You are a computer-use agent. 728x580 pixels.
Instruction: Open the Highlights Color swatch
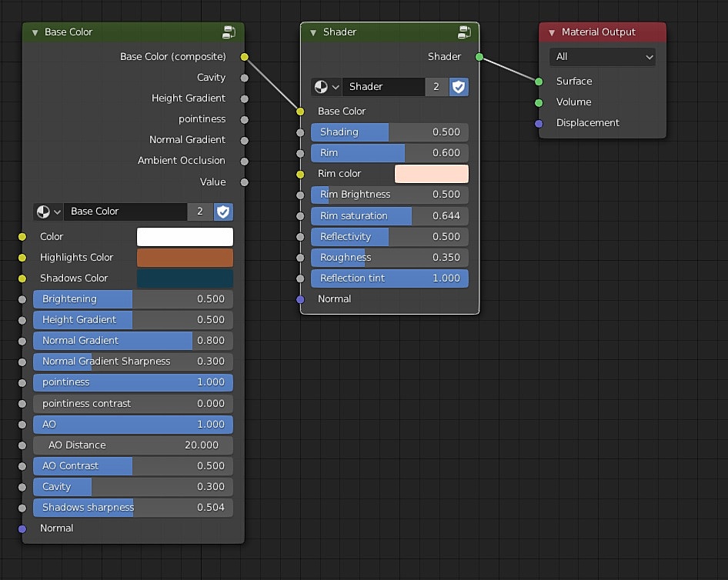pos(185,257)
